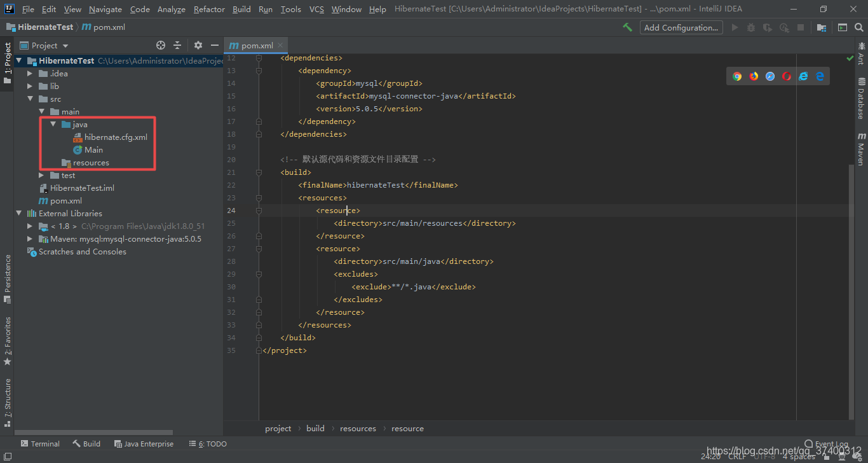
Task: Open pom.xml preview in Opera
Action: click(787, 76)
